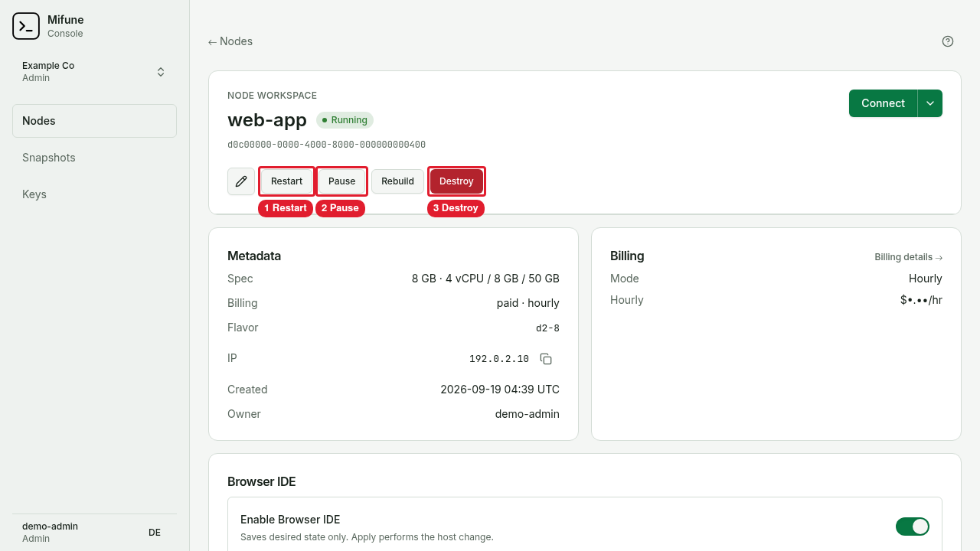Viewport: 980px width, 551px height.
Task: Click the red Destroy button
Action: pos(456,181)
